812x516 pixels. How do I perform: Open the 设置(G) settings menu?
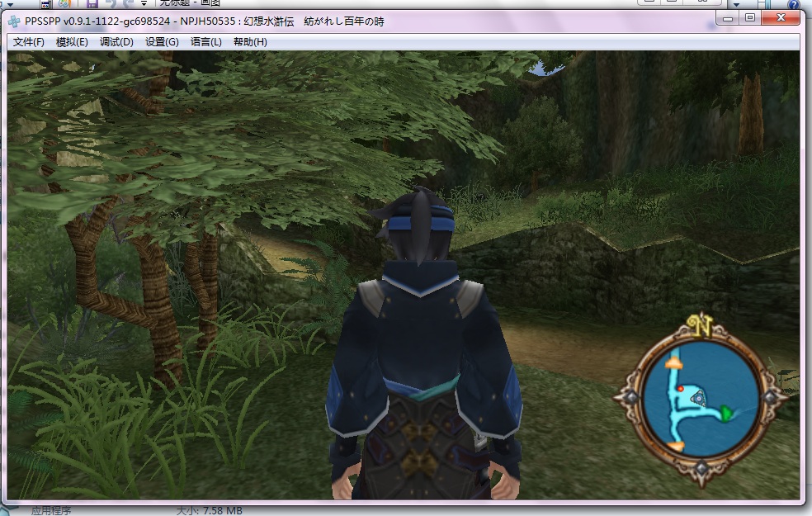point(162,42)
